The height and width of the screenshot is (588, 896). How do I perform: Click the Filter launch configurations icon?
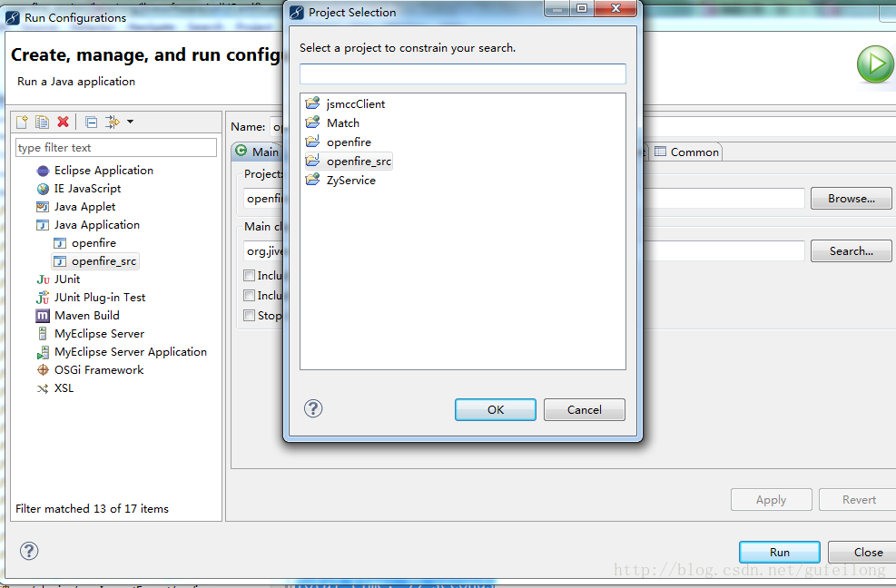pos(112,122)
